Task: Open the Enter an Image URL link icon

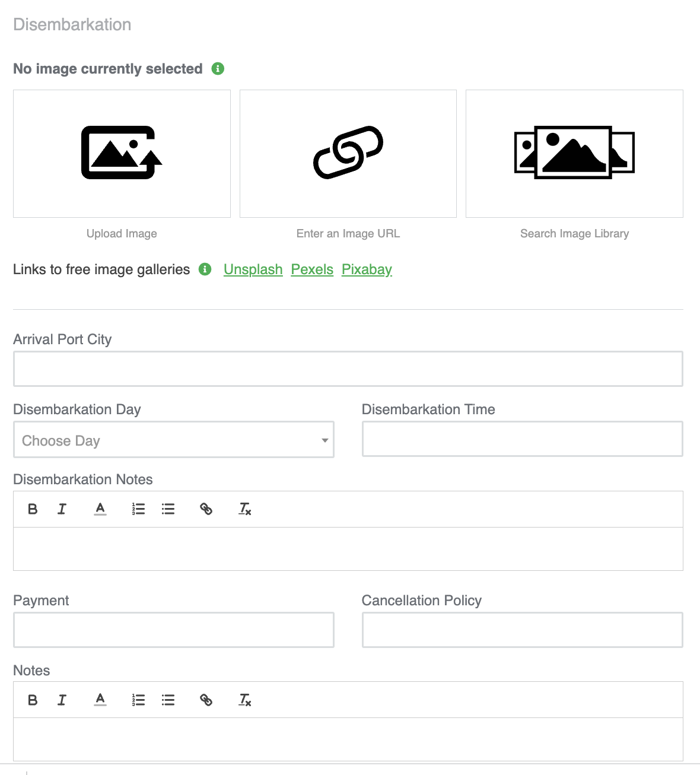Action: coord(348,154)
